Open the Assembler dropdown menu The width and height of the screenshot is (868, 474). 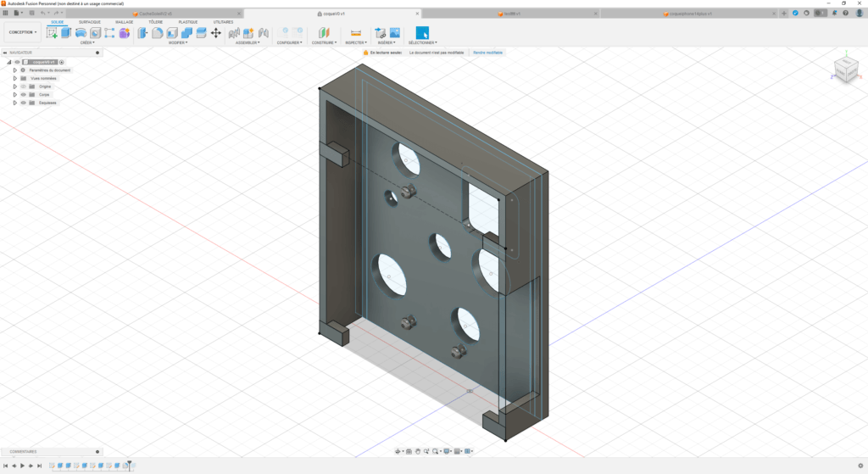[248, 42]
